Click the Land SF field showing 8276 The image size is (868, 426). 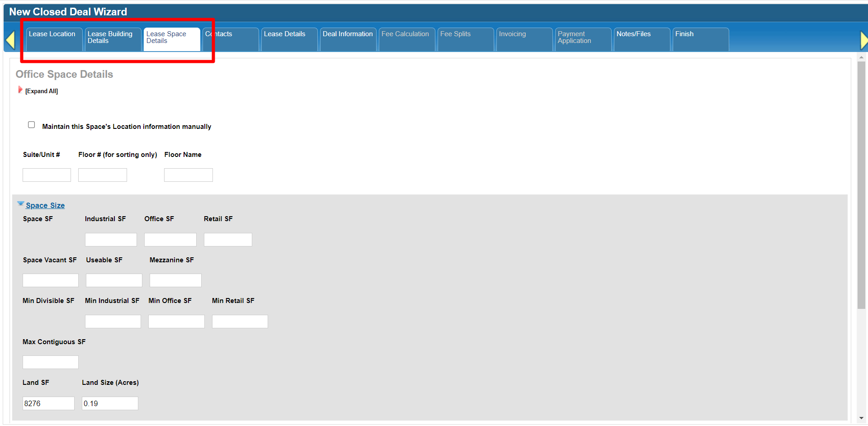tap(48, 403)
